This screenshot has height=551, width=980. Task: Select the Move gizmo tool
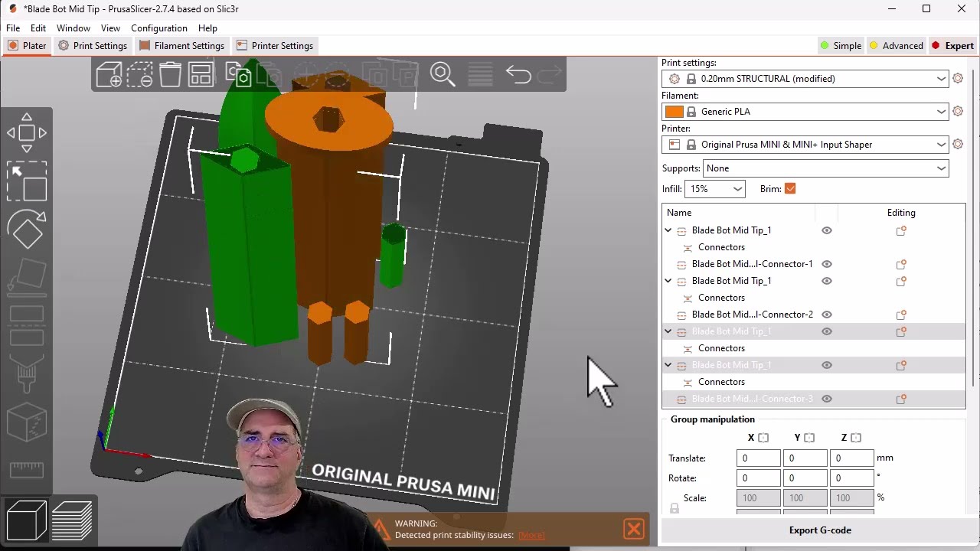point(27,133)
